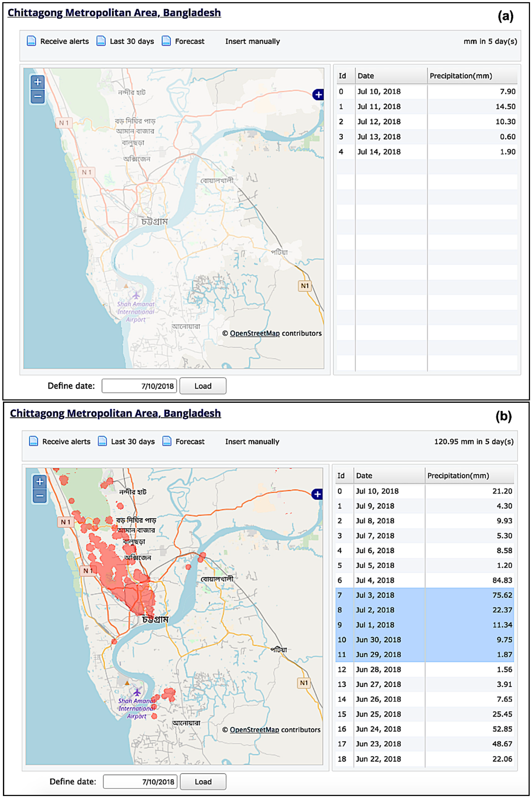
Task: Click zoom out button on top map
Action: click(38, 96)
